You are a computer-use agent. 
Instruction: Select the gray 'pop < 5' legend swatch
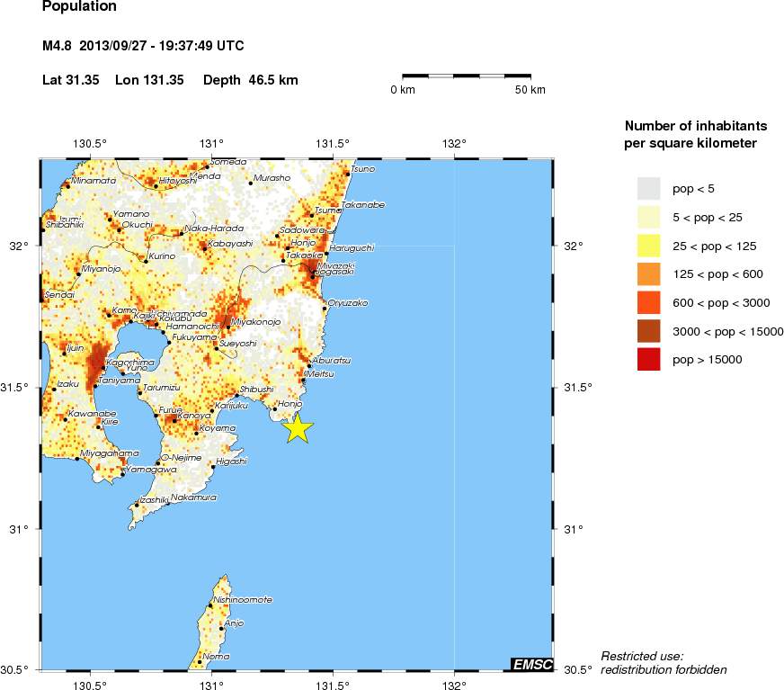click(648, 189)
